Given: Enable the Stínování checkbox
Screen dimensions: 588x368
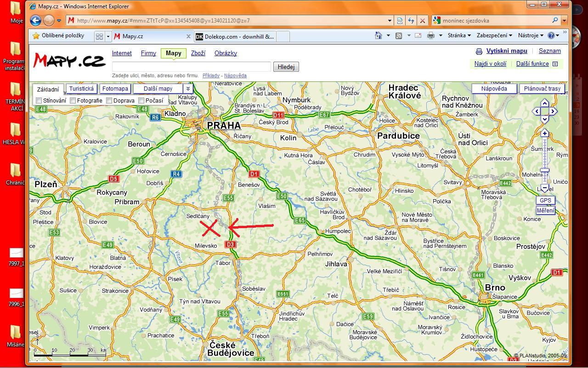Looking at the screenshot, I should [39, 100].
